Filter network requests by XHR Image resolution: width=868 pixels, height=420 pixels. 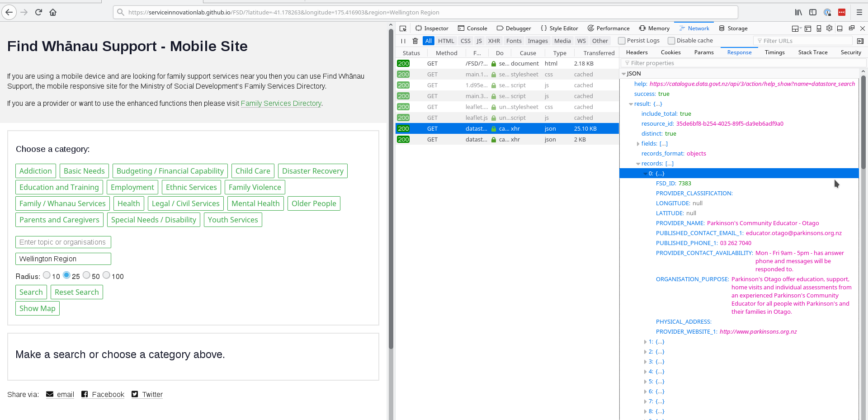(x=494, y=41)
